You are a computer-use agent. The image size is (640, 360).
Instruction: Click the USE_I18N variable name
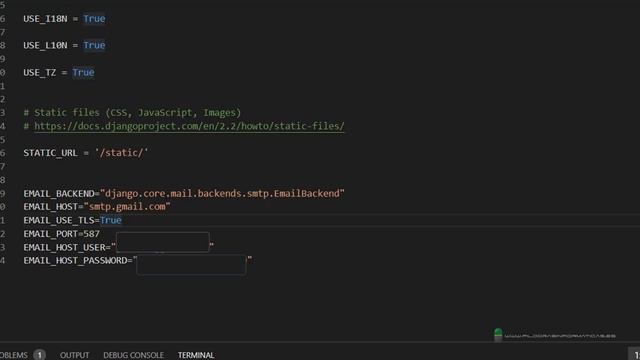click(x=45, y=19)
